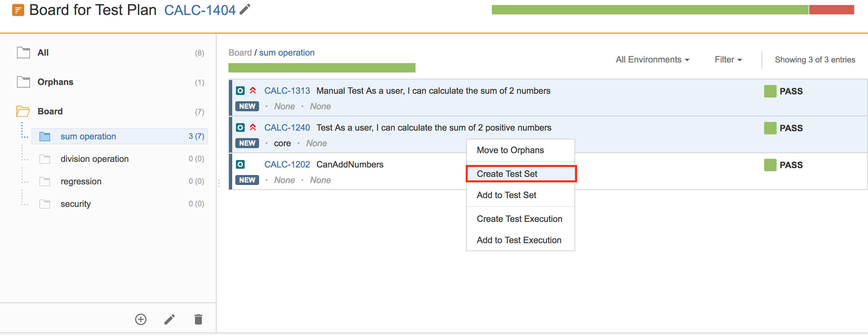Click Showing 3 of 3 entries text
This screenshot has width=868, height=335.
click(815, 60)
